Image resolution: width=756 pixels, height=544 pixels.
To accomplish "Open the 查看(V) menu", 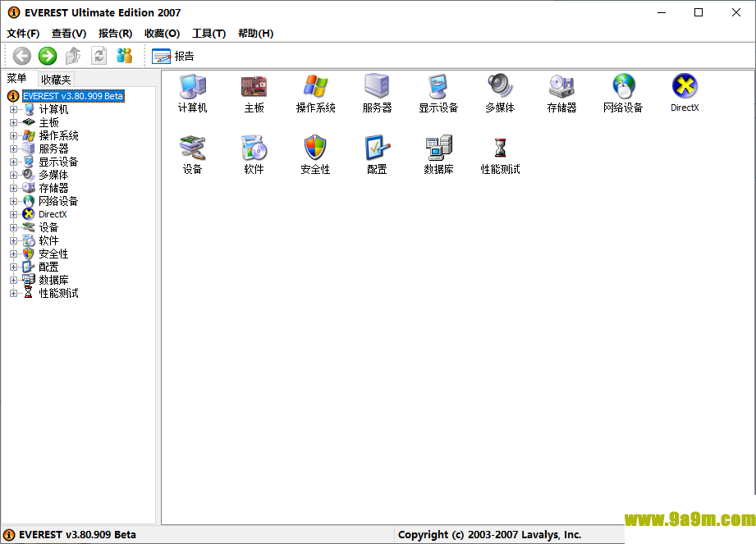I will pos(69,34).
